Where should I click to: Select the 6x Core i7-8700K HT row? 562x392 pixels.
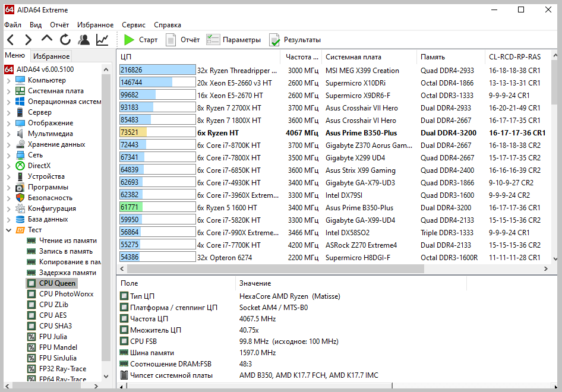[x=334, y=145]
